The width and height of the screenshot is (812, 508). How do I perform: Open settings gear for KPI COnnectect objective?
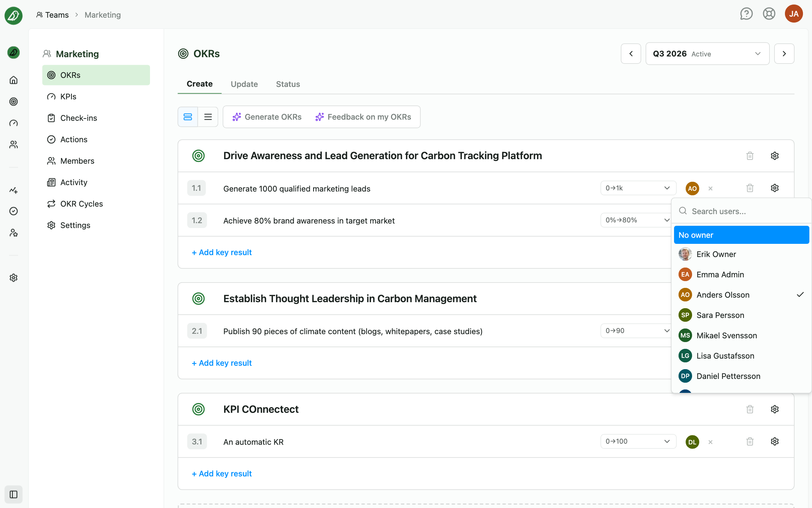775,409
